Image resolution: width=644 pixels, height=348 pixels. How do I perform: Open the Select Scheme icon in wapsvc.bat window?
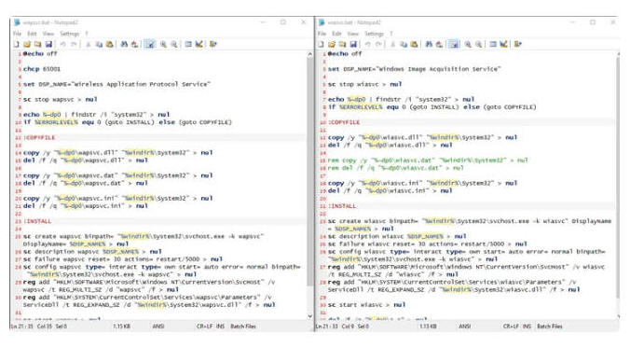188,44
